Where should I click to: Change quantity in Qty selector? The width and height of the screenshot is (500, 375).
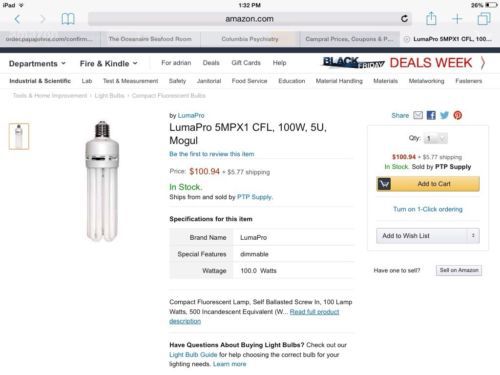436,138
